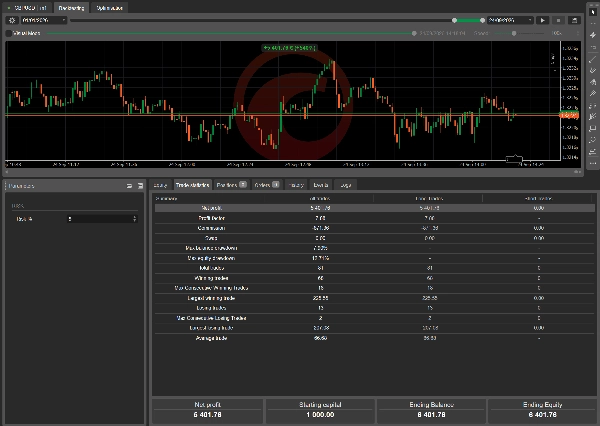The height and width of the screenshot is (426, 600).
Task: Open the Logs tab
Action: (346, 185)
